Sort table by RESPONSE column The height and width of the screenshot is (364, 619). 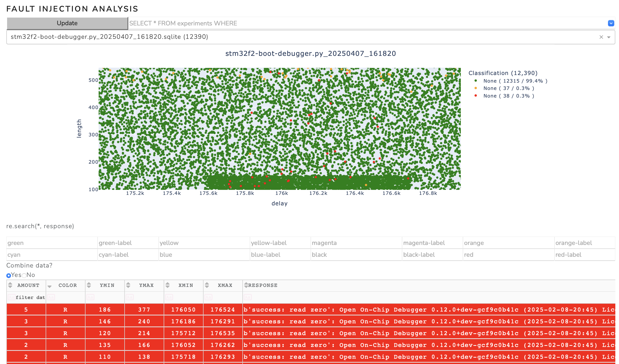pos(246,285)
